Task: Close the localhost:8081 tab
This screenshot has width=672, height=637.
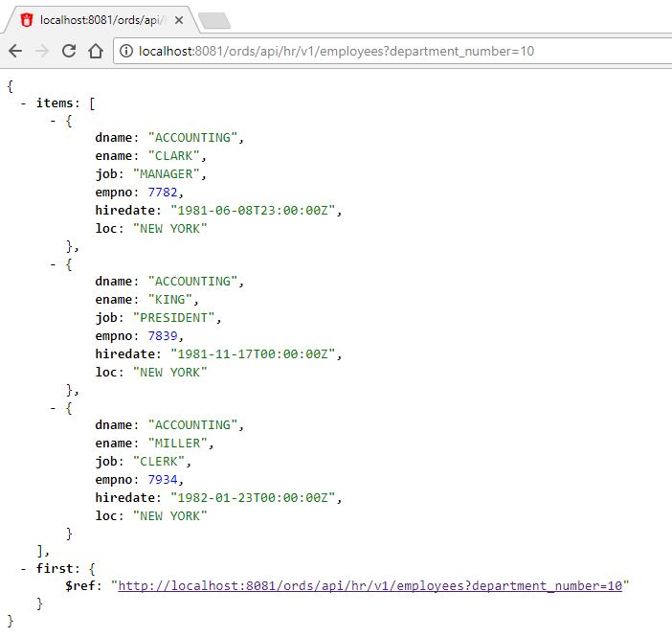Action: (179, 20)
